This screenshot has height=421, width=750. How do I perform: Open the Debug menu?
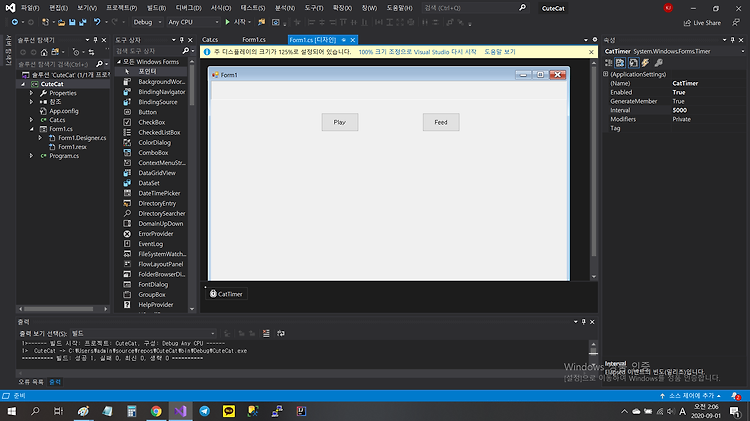pyautogui.click(x=188, y=8)
